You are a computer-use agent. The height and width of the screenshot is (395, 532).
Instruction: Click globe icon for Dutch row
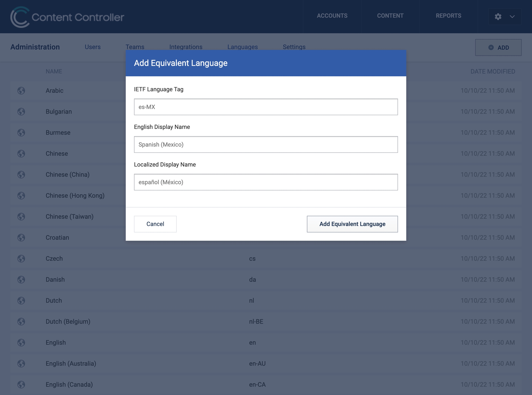pyautogui.click(x=21, y=301)
